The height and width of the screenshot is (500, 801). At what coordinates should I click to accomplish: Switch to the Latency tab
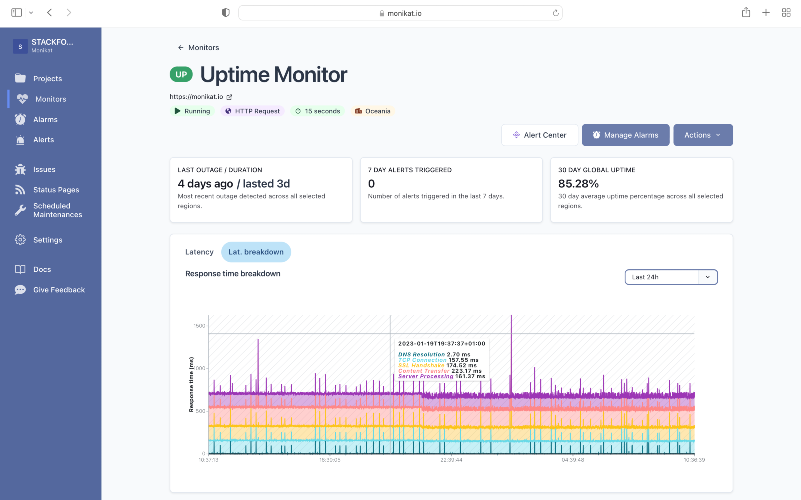199,252
